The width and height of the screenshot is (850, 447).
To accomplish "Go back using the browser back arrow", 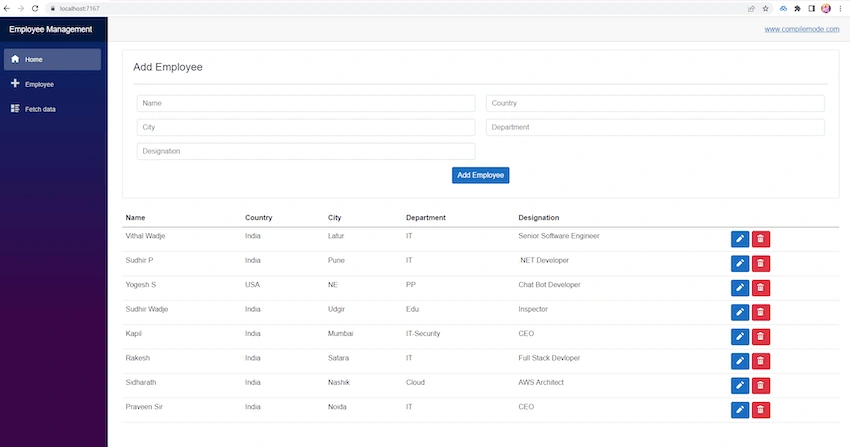I will tap(7, 9).
